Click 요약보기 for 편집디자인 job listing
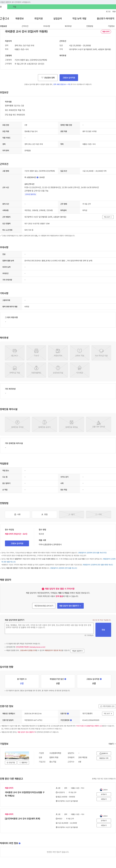The width and height of the screenshot is (116, 868). [104, 794]
